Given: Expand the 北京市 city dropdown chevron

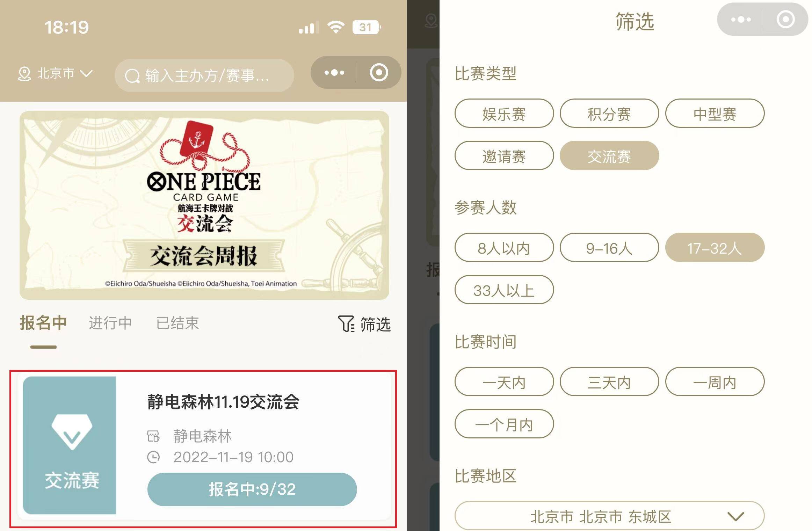Looking at the screenshot, I should (x=86, y=74).
